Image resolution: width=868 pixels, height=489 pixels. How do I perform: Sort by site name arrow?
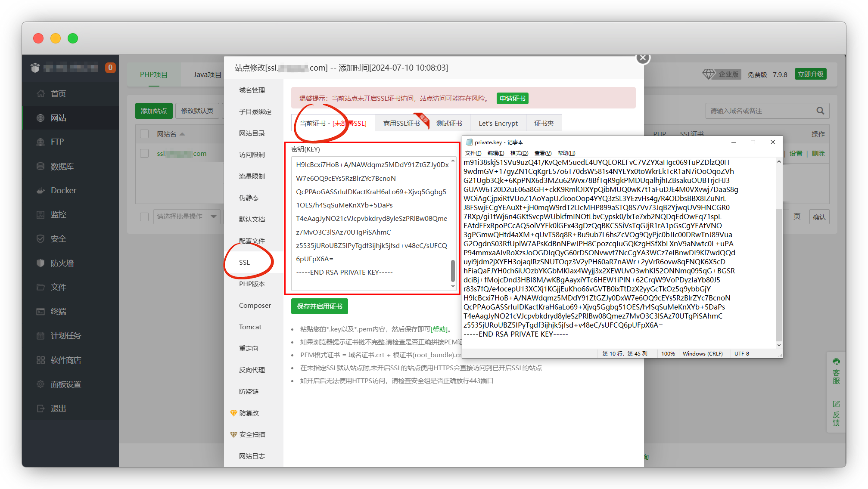(182, 134)
